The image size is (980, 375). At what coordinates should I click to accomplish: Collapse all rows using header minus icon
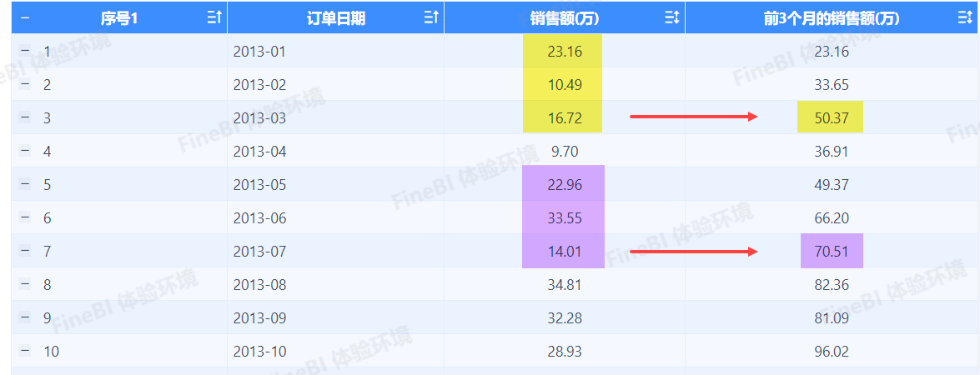coord(25,17)
